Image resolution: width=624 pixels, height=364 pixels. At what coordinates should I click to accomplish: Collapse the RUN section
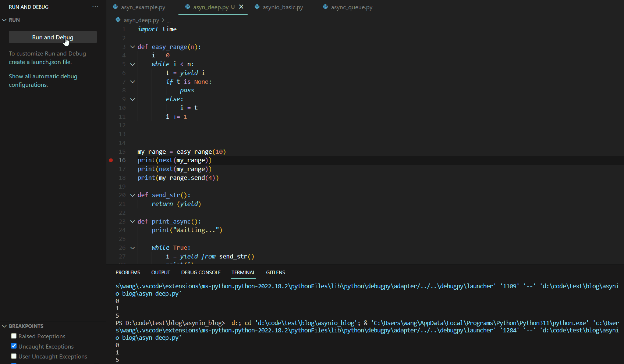[x=4, y=20]
